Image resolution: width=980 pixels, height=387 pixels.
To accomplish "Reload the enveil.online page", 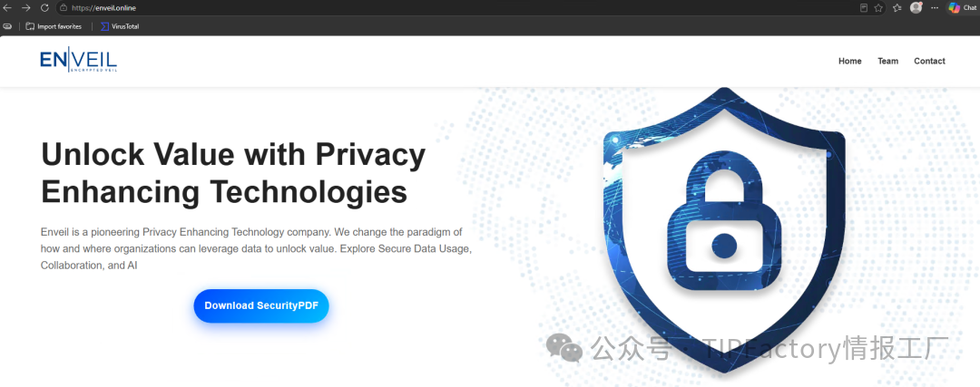I will point(44,8).
